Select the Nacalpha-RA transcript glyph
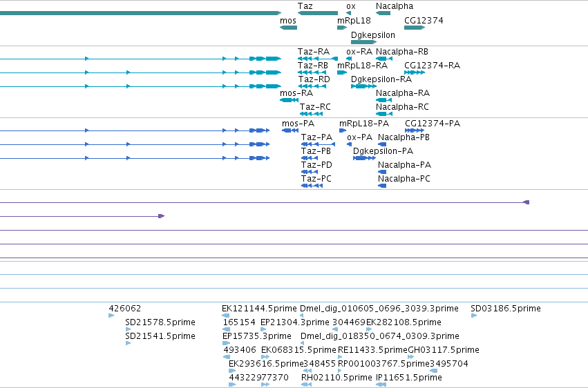Viewport: 588px width, 388px height. click(x=383, y=100)
